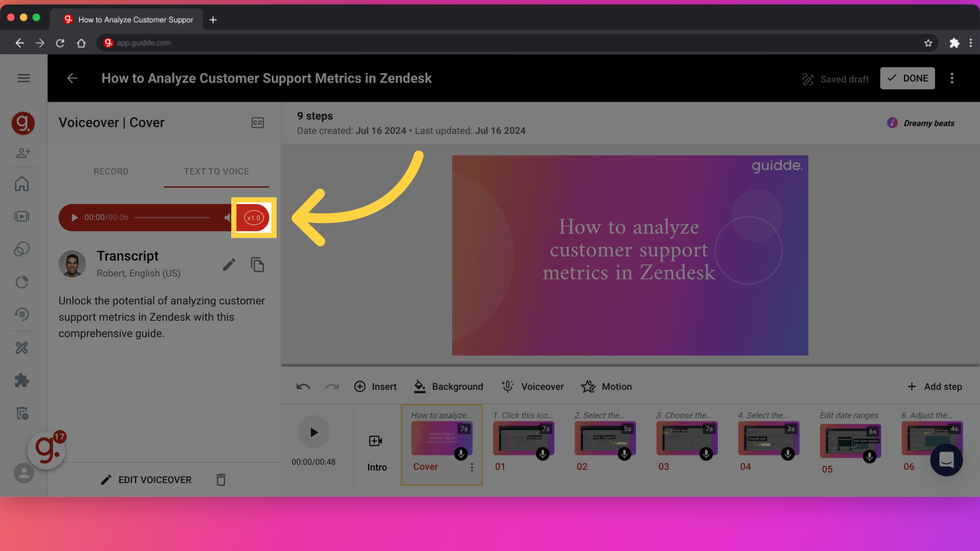Screen dimensions: 980x551
Task: Delete the voiceover trash icon
Action: [x=221, y=480]
